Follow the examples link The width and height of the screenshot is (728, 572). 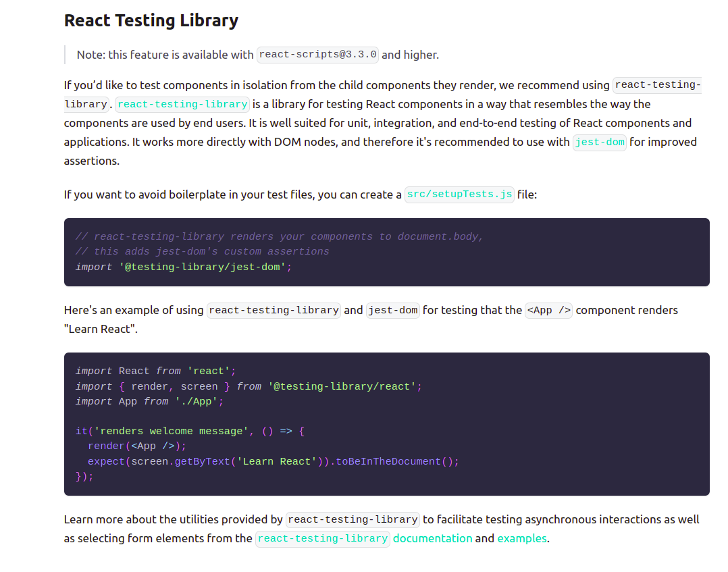[522, 539]
